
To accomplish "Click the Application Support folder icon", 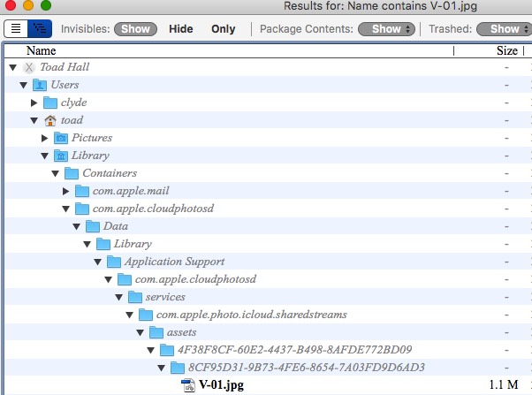I will (x=114, y=262).
